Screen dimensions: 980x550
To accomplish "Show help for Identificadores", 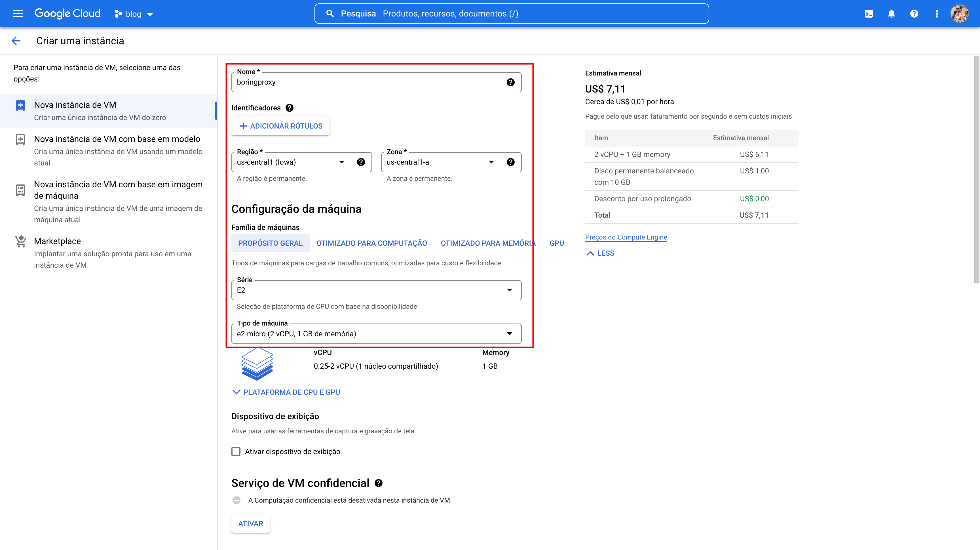I will click(x=290, y=108).
